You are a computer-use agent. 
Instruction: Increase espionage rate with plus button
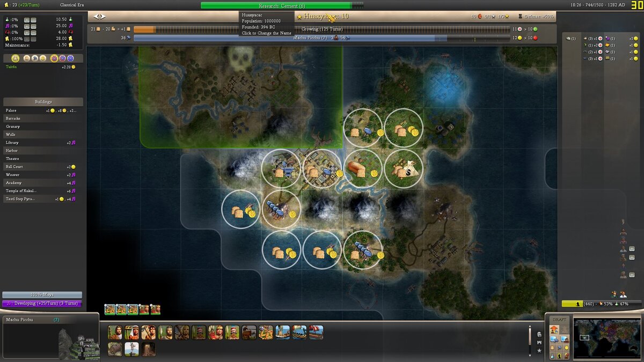pyautogui.click(x=27, y=33)
